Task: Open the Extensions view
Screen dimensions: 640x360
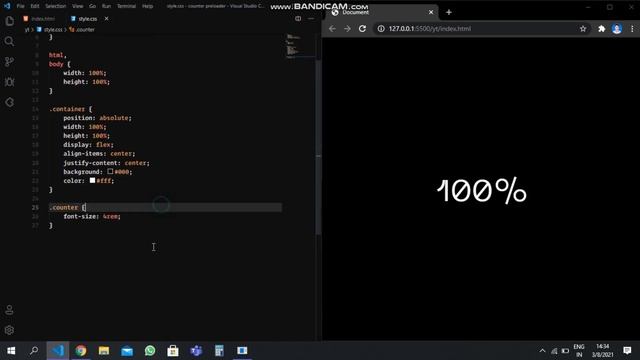Action: pos(9,102)
